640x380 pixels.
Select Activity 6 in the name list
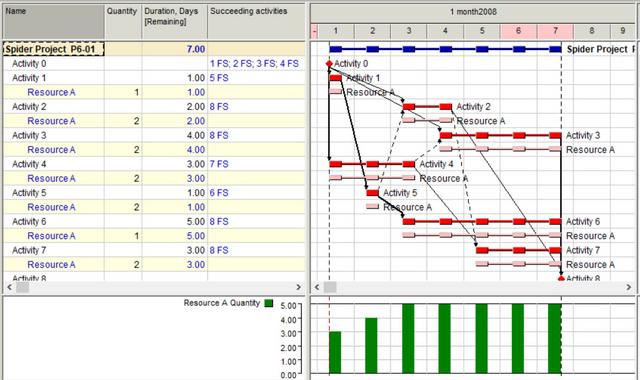[29, 221]
